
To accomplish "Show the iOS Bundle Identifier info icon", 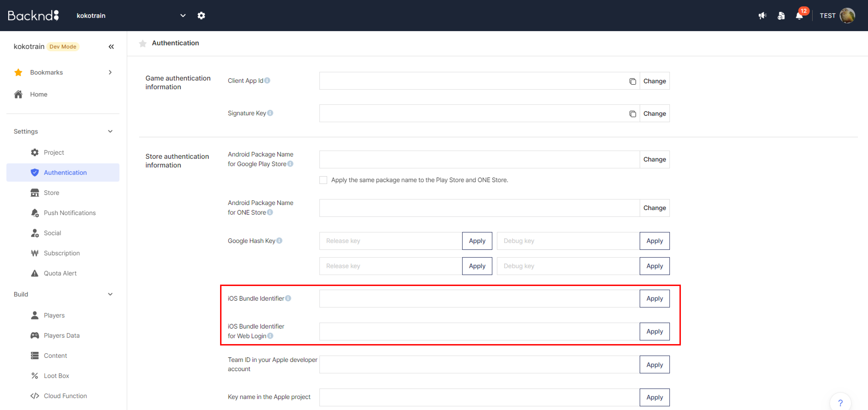I will click(x=288, y=298).
